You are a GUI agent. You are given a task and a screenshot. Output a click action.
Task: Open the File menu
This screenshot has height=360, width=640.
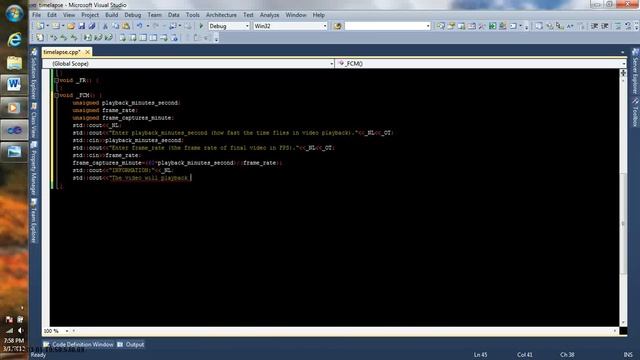coord(36,15)
